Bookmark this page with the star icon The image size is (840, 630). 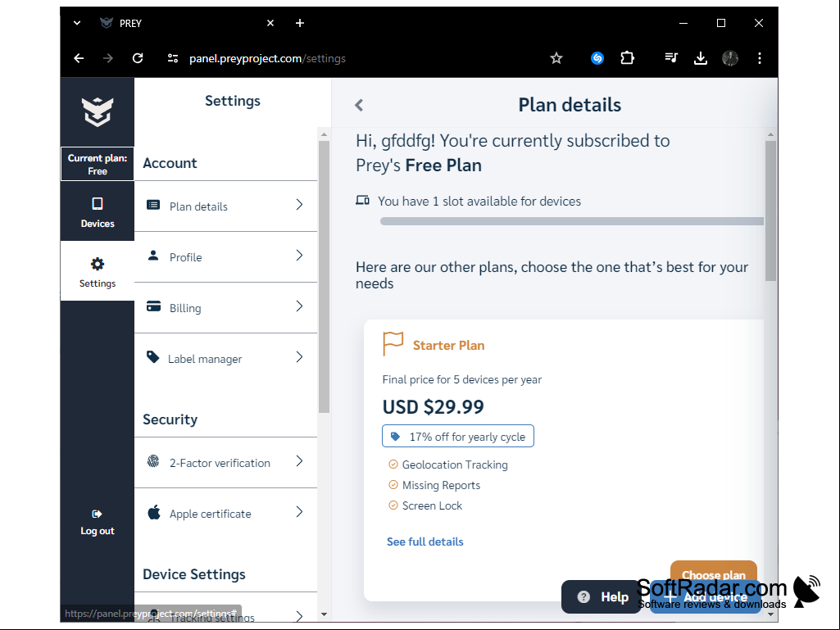556,58
